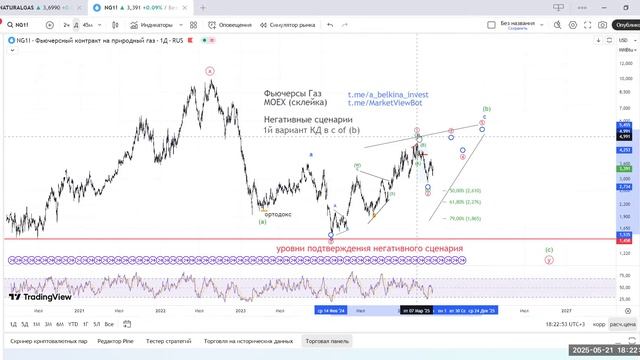Open chart settings circular gear icon
The height and width of the screenshot is (360, 640).
[x=573, y=25]
